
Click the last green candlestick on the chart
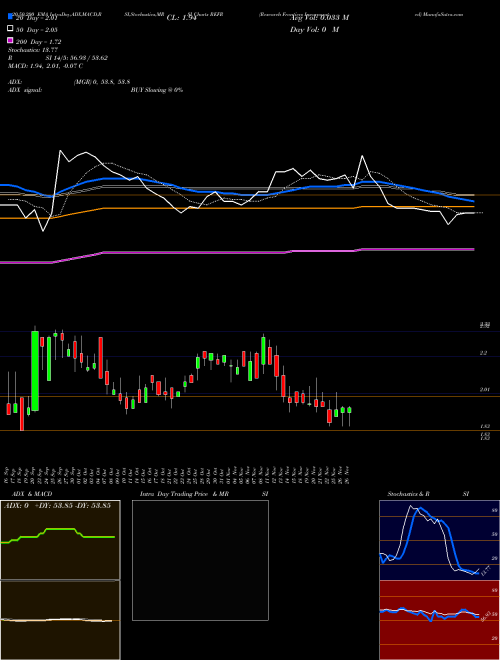[x=349, y=410]
